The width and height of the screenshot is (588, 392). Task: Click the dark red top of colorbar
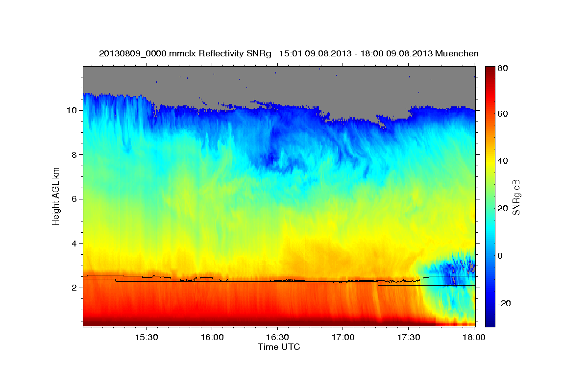[x=490, y=71]
